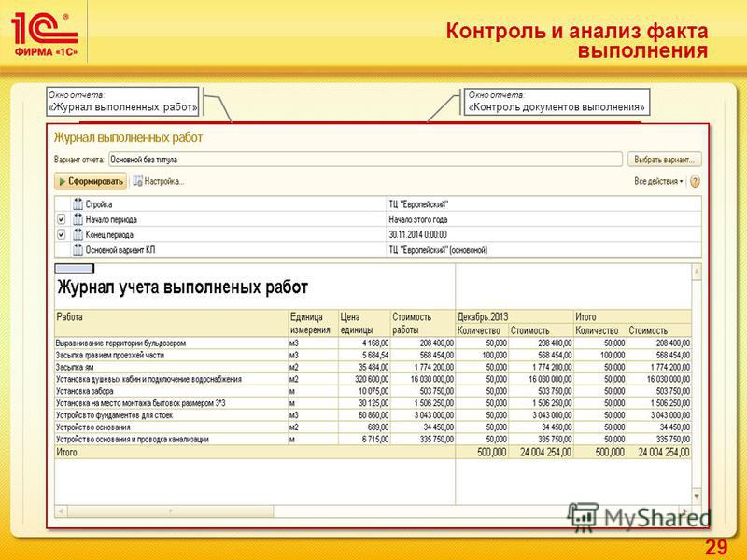Click the Конец периода row icon
This screenshot has width=747, height=560.
pyautogui.click(x=78, y=235)
